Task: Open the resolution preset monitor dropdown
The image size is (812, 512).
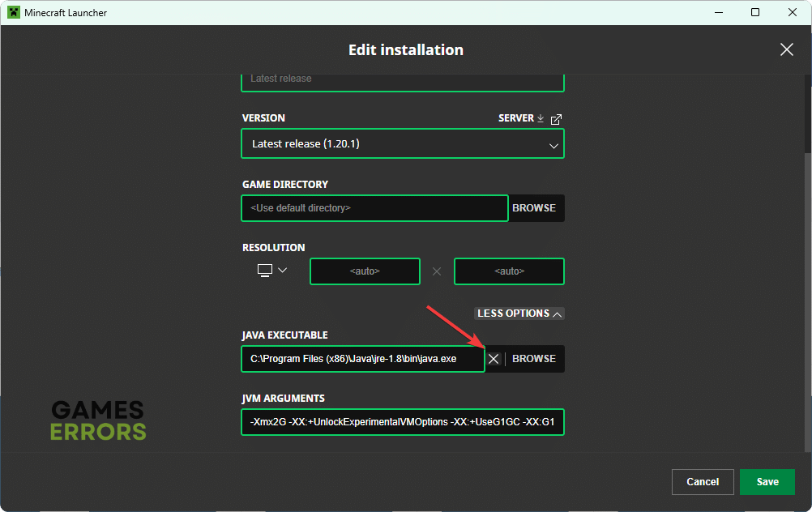Action: click(272, 271)
